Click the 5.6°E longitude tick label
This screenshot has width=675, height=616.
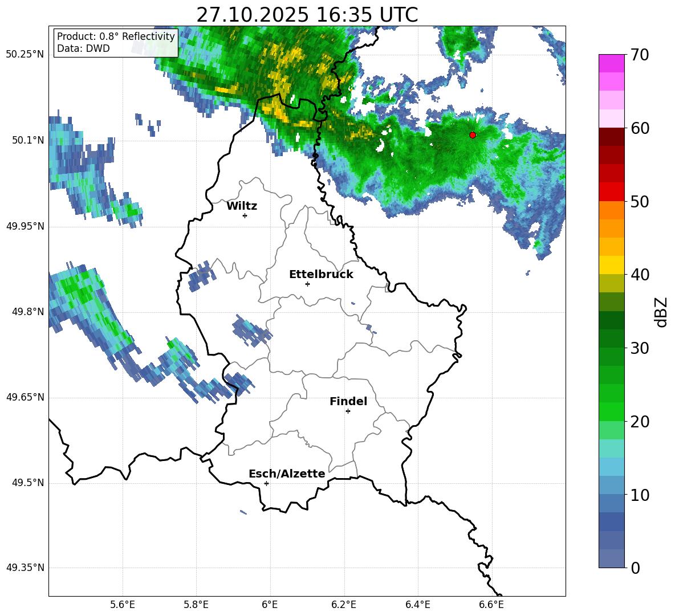pyautogui.click(x=123, y=605)
